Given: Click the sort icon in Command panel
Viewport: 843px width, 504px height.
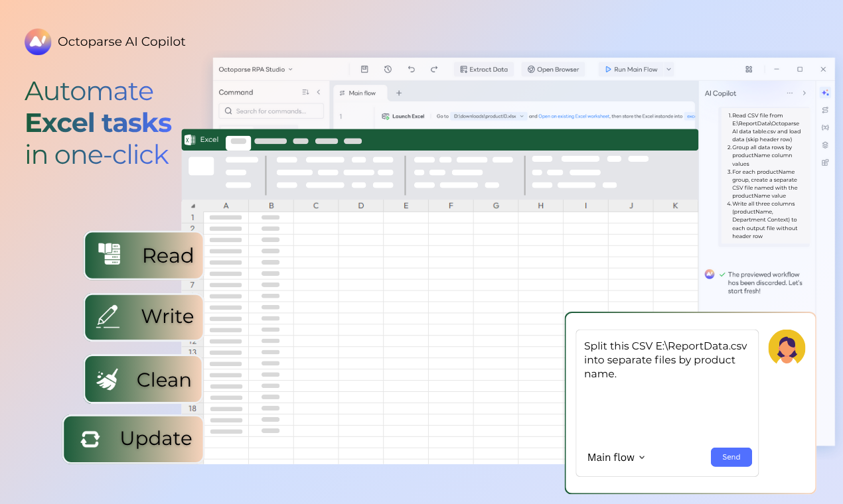Looking at the screenshot, I should 305,92.
